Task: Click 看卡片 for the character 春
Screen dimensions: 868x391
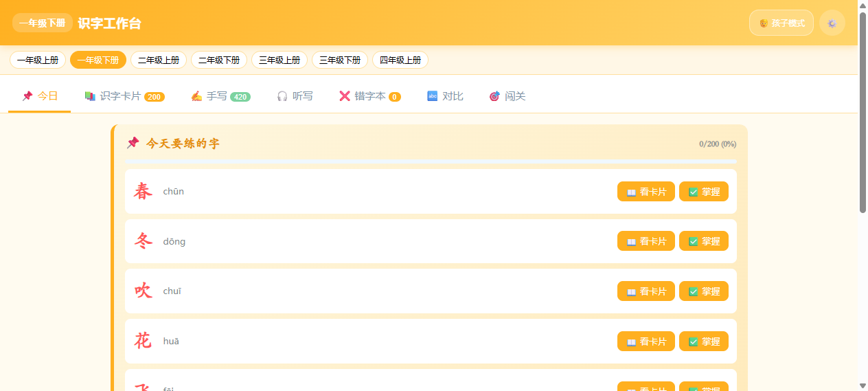Action: (x=646, y=192)
